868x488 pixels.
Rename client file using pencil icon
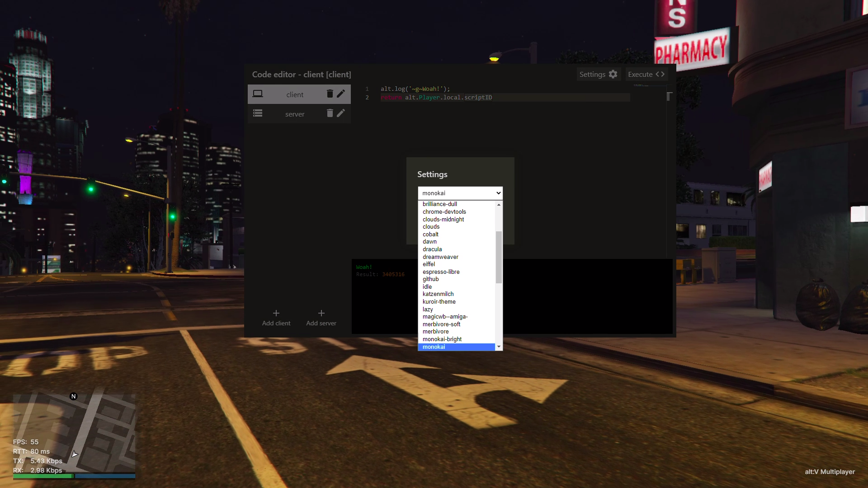click(341, 94)
